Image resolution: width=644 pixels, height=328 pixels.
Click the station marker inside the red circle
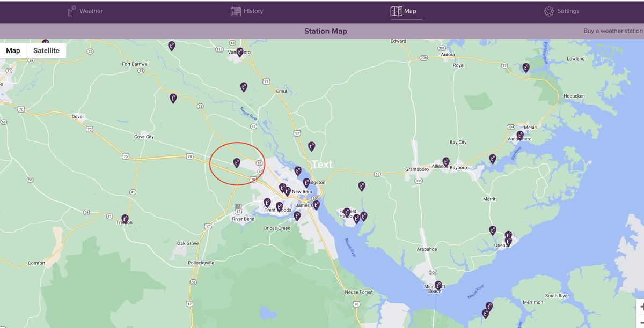tap(237, 162)
